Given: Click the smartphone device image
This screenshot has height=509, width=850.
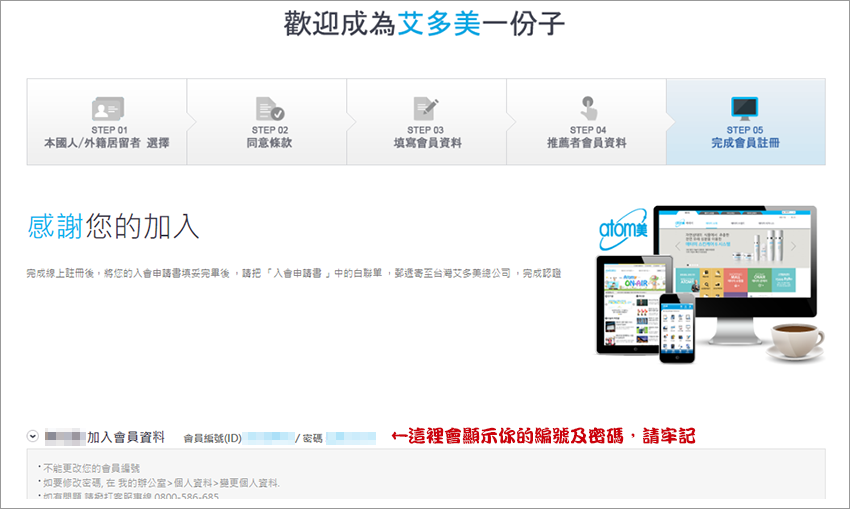Looking at the screenshot, I should tap(677, 328).
